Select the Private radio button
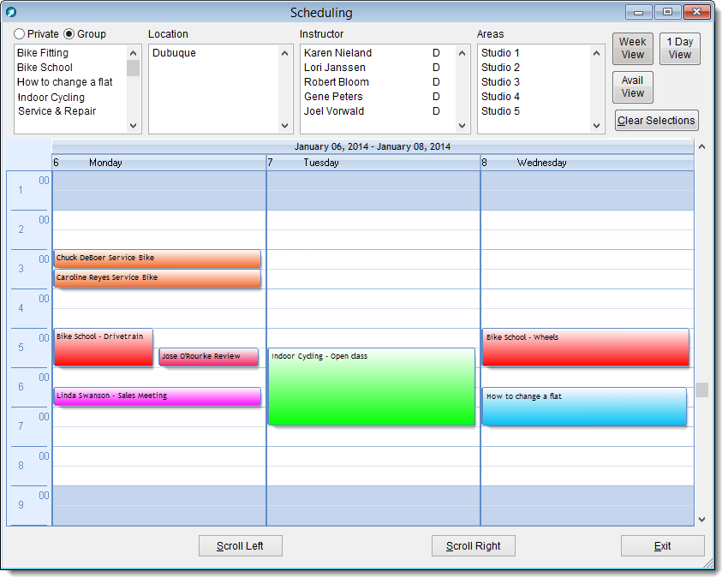The height and width of the screenshot is (583, 728). [x=19, y=33]
